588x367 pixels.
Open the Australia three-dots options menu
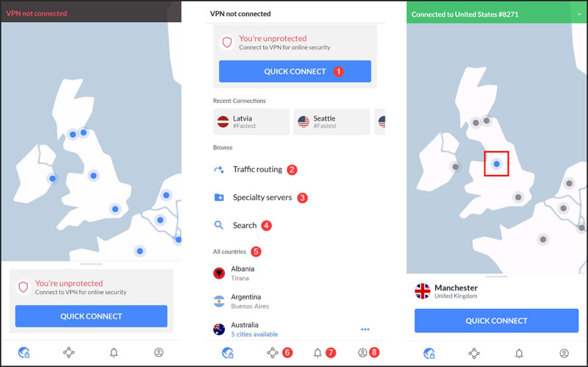click(x=365, y=329)
